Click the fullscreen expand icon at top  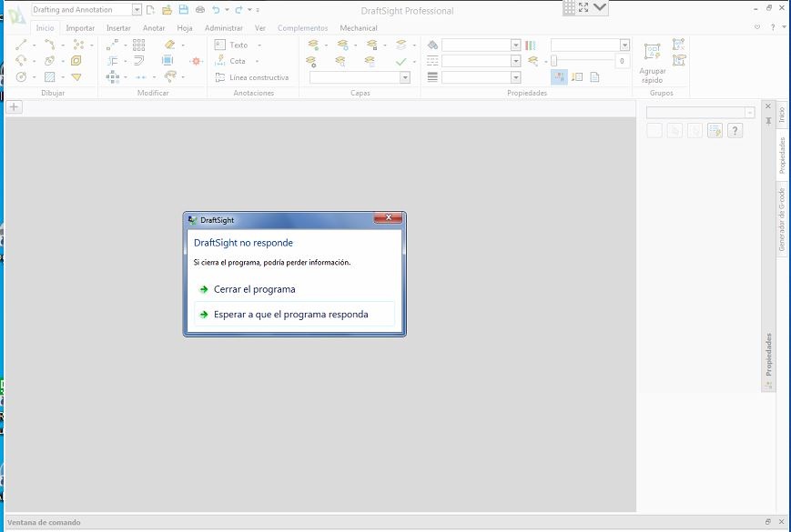(583, 7)
